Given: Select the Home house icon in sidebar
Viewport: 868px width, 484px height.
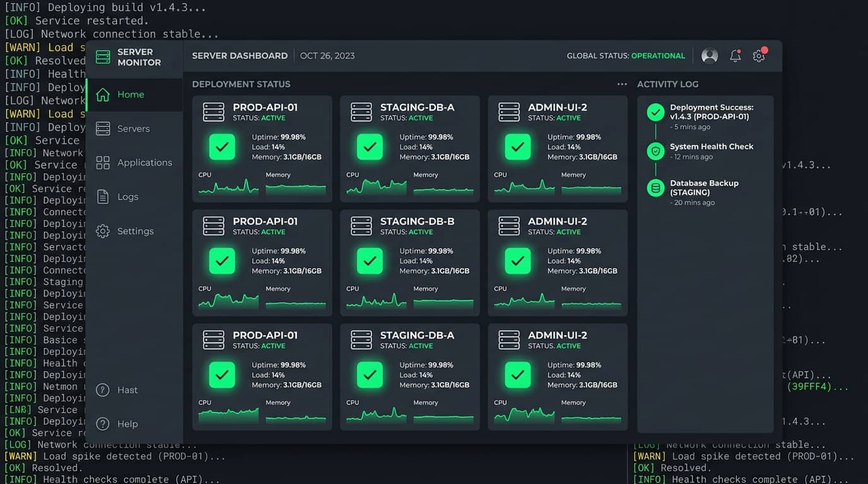Looking at the screenshot, I should pos(103,95).
